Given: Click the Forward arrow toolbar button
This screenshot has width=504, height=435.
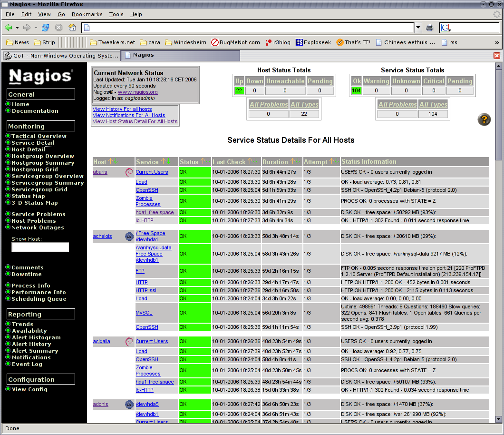Looking at the screenshot, I should (x=27, y=28).
